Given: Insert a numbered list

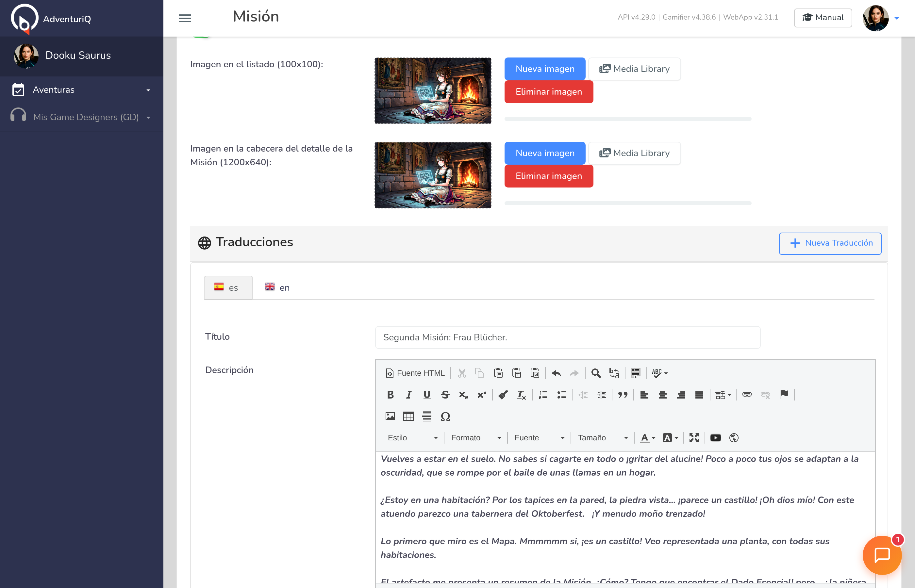Looking at the screenshot, I should 543,395.
